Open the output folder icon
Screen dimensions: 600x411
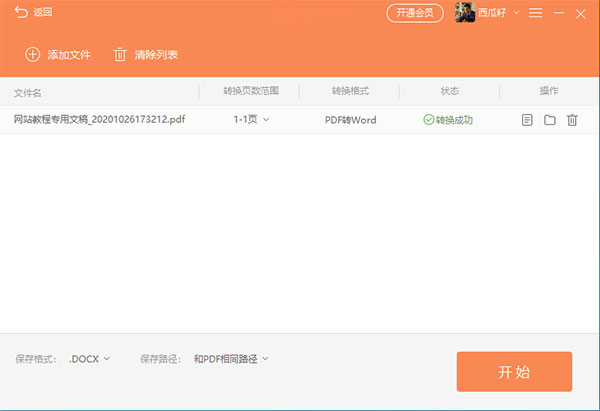[550, 120]
